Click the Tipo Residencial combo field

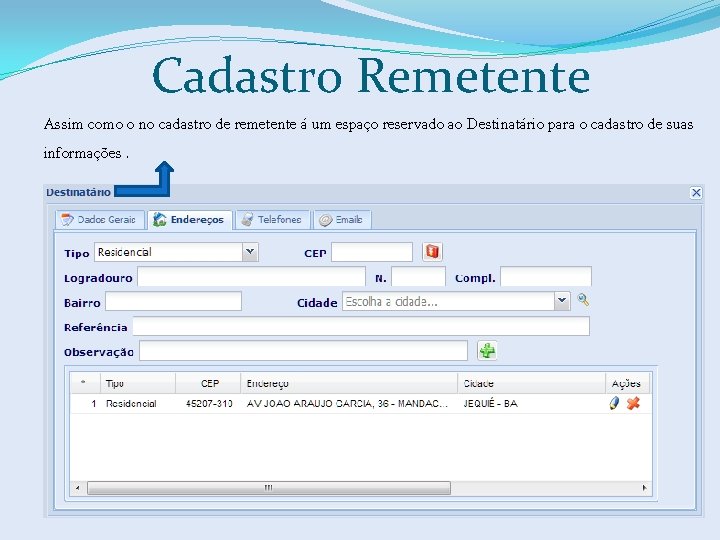click(x=169, y=252)
